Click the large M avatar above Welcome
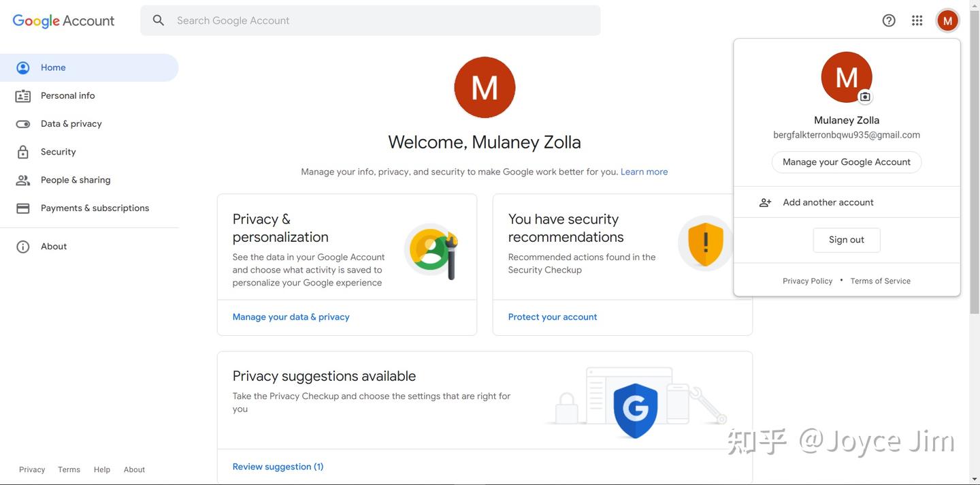 485,87
